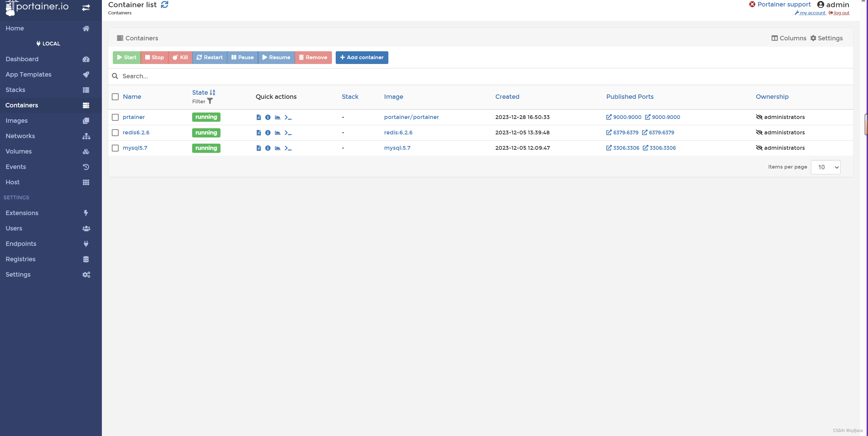Open Volumes from the sidebar
868x436 pixels.
click(x=18, y=151)
